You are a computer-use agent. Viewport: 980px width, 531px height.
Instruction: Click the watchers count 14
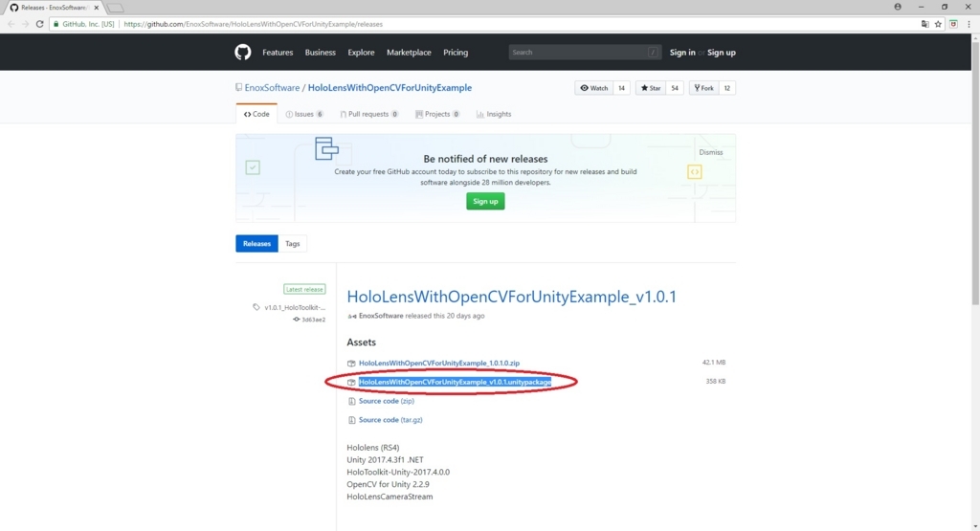[621, 88]
